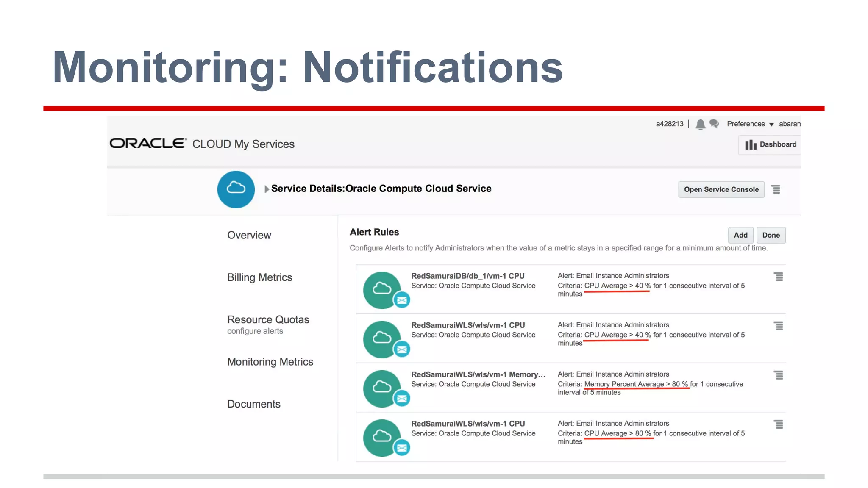Open menu for RedSamuraiWLS Memory rule
The image size is (868, 488).
[779, 375]
